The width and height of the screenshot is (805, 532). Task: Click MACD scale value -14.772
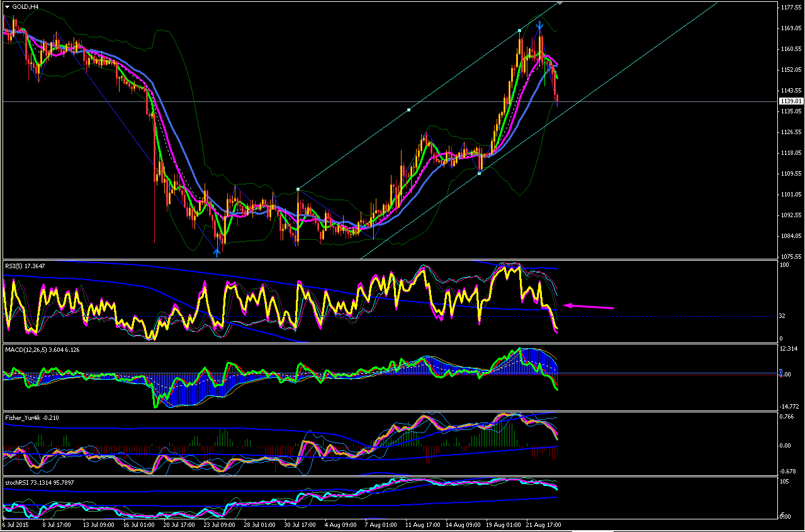click(789, 407)
